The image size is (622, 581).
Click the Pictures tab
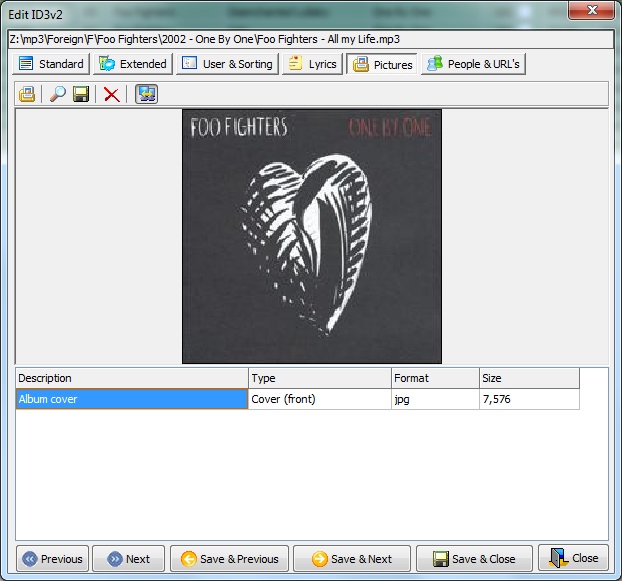point(382,64)
